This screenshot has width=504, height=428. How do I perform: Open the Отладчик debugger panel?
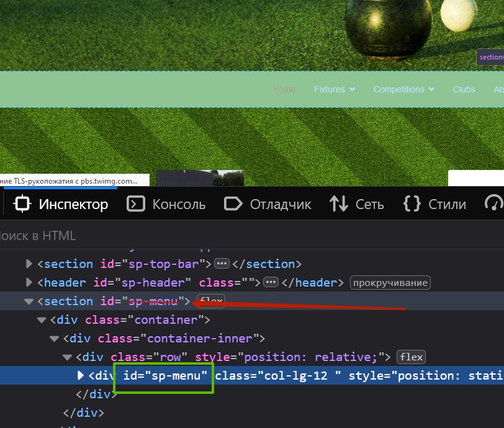268,204
